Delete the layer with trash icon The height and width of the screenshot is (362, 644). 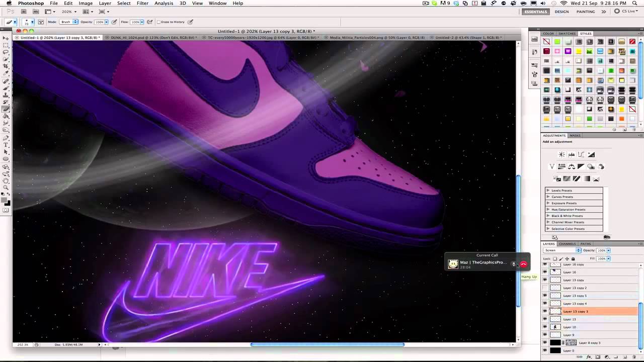coord(634,356)
